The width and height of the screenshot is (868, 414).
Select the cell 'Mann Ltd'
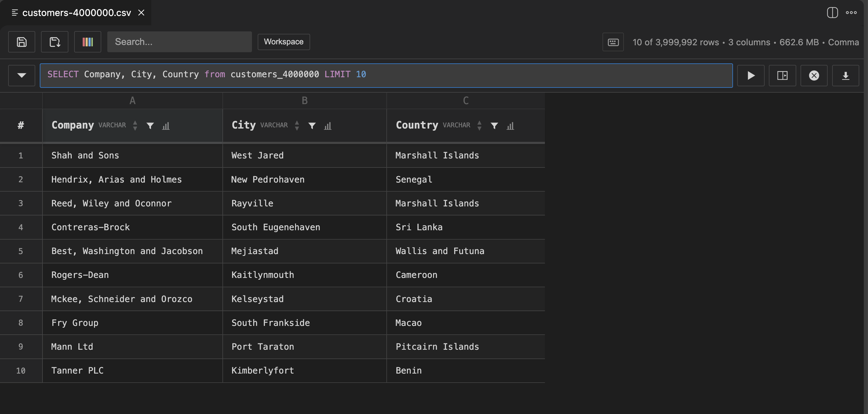132,347
